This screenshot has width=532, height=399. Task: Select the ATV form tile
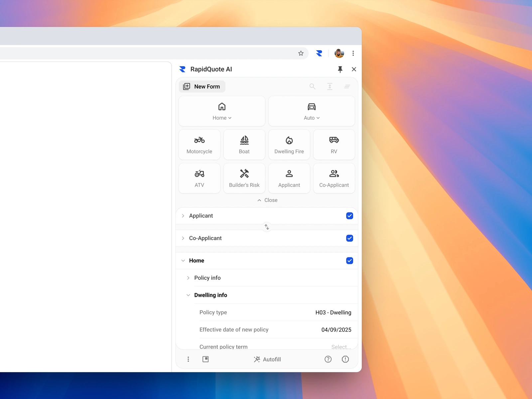click(x=199, y=178)
